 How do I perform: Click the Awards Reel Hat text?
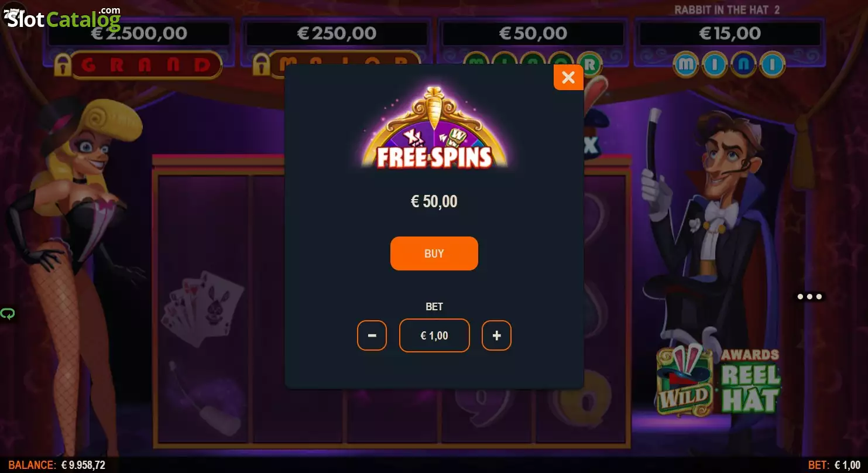tap(750, 380)
